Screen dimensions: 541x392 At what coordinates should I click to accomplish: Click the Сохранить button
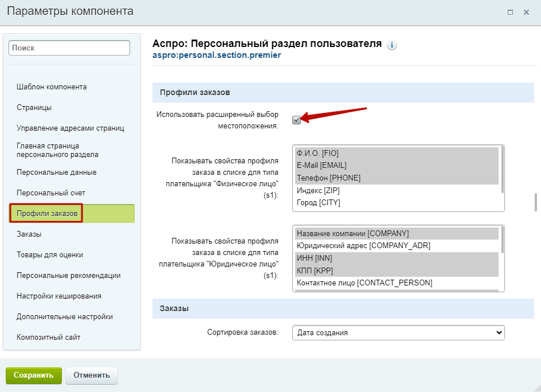click(x=34, y=375)
